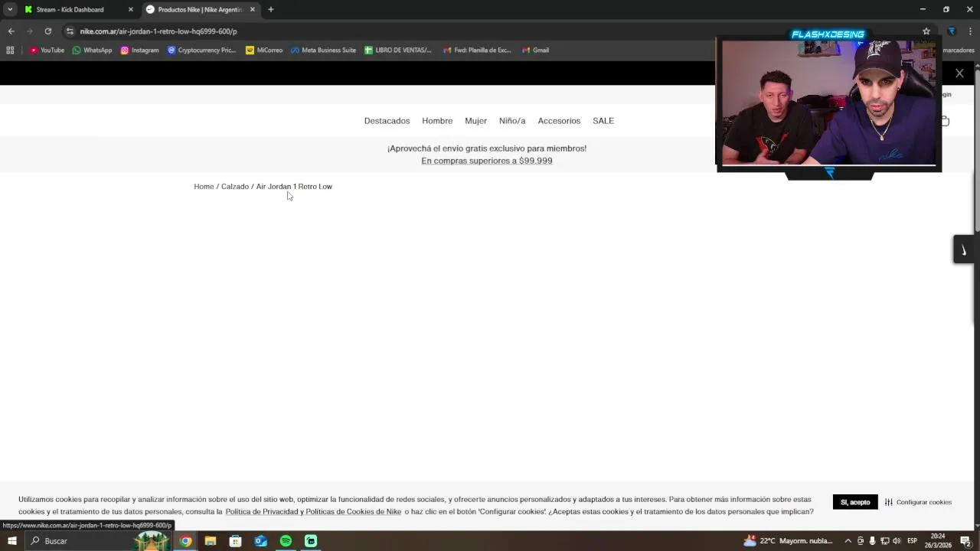Image resolution: width=980 pixels, height=551 pixels.
Task: Click the Nike swoosh side widget
Action: 964,250
